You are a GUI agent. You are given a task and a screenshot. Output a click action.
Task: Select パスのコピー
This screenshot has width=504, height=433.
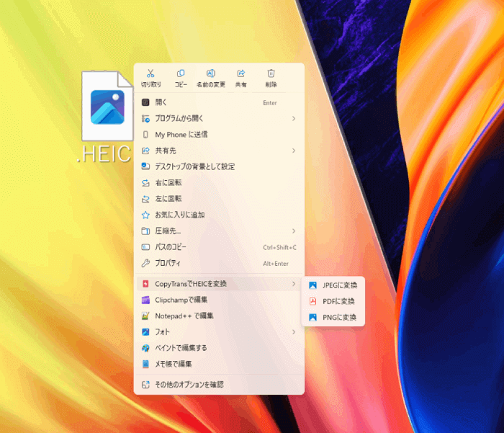point(219,247)
